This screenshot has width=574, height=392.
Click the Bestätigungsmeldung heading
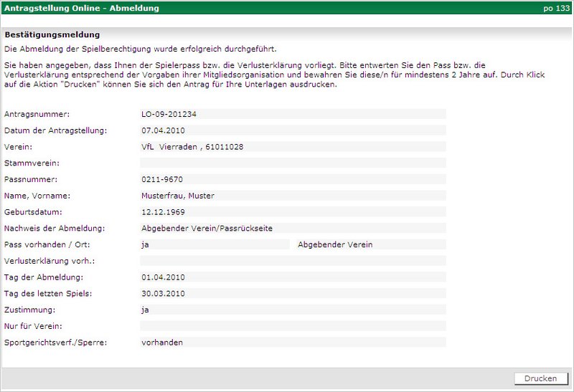[52, 34]
